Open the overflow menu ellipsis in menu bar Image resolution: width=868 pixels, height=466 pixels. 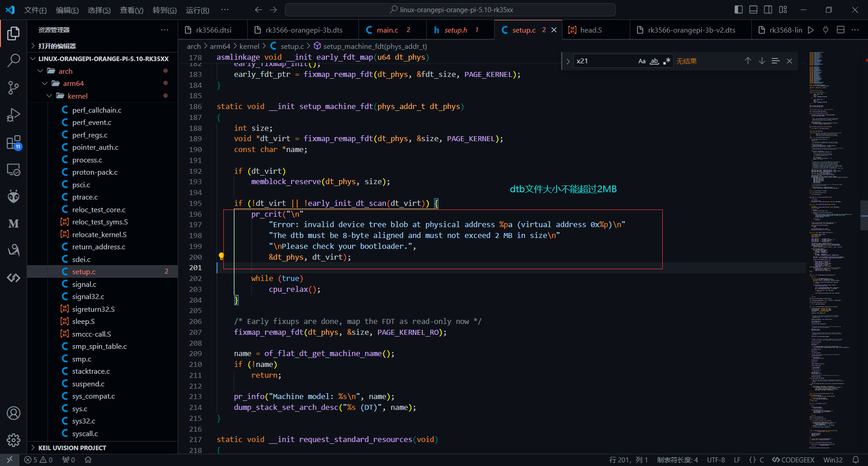point(225,10)
